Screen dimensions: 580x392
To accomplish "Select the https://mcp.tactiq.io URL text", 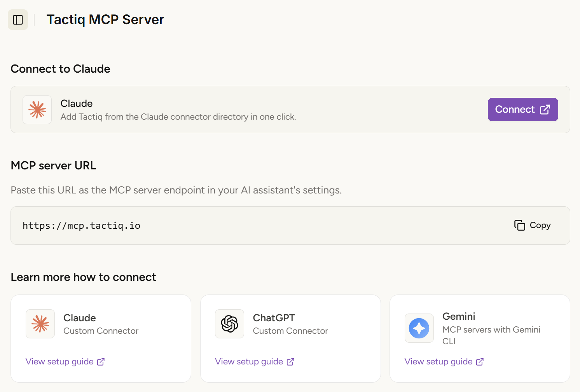I will pyautogui.click(x=81, y=226).
